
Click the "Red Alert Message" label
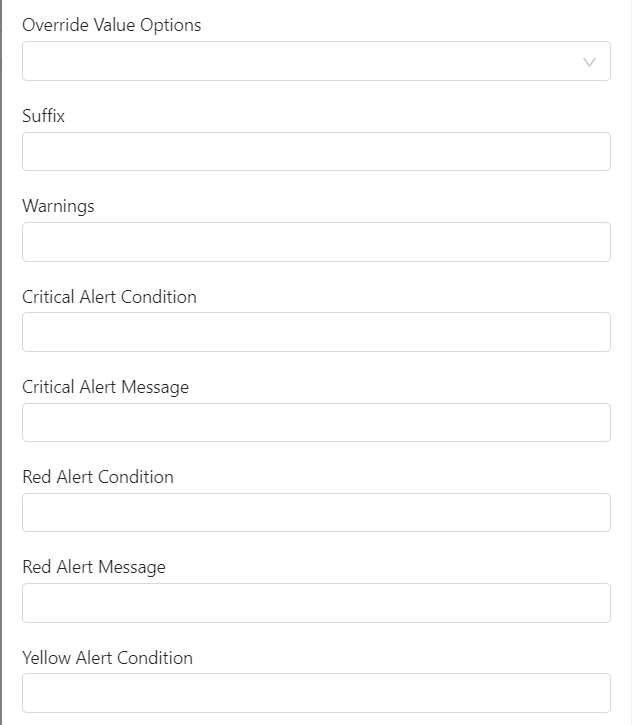pos(94,567)
